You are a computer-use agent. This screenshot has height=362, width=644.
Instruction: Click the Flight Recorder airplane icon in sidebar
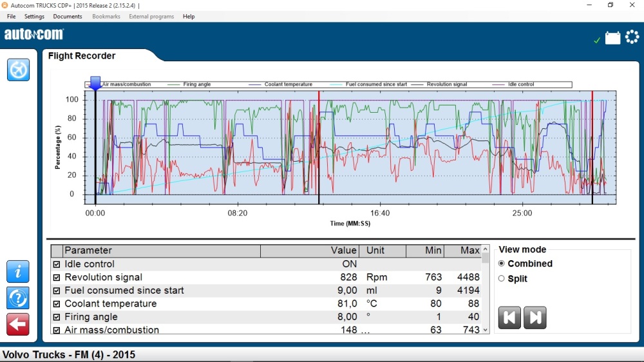click(x=18, y=70)
